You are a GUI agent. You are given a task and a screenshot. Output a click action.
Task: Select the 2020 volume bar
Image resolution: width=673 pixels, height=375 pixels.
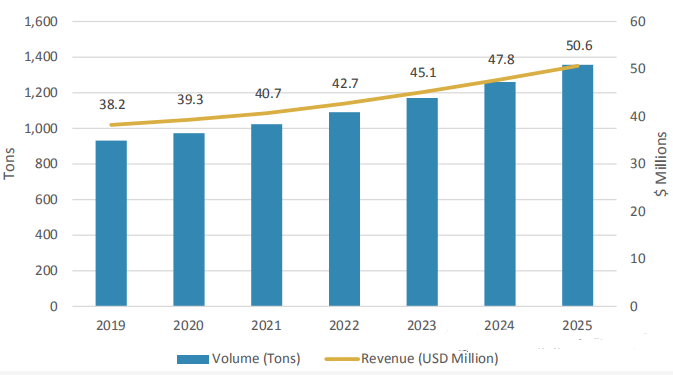pos(189,219)
